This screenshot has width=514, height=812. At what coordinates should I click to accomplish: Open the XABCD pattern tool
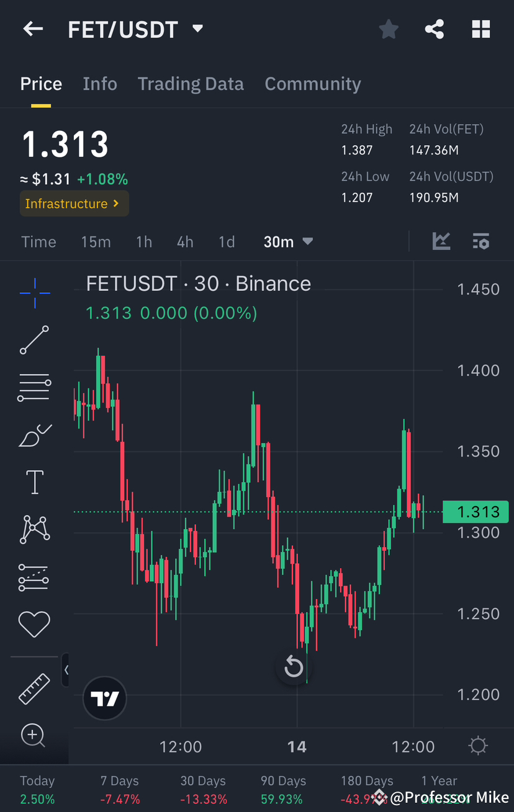point(34,529)
